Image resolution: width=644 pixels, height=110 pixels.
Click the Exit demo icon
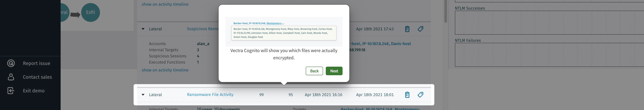(x=11, y=90)
